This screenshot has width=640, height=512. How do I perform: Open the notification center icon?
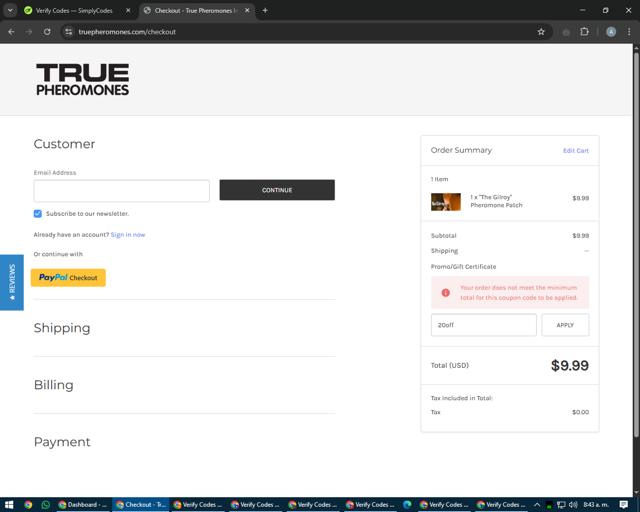(x=624, y=505)
